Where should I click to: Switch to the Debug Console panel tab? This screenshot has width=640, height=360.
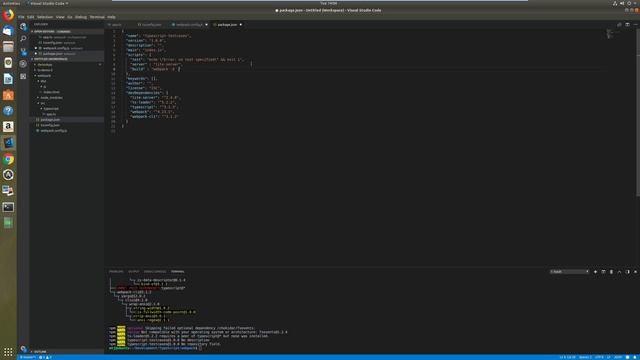coord(155,271)
